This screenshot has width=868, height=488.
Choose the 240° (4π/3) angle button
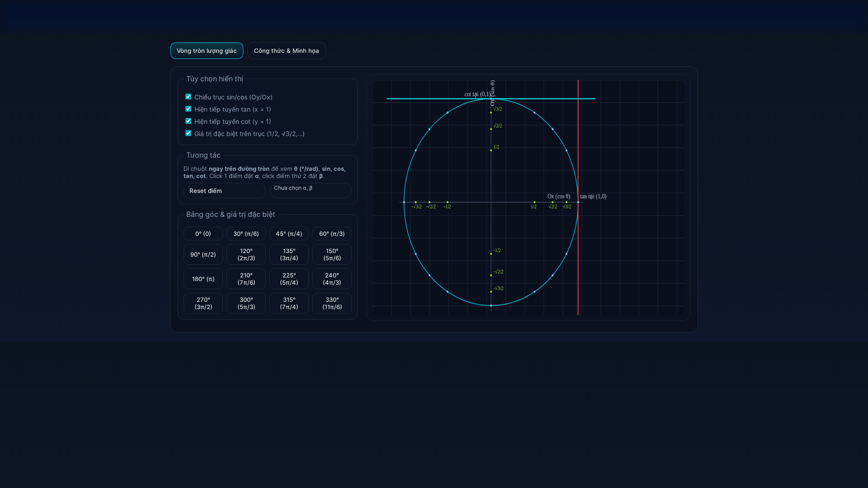(x=332, y=279)
